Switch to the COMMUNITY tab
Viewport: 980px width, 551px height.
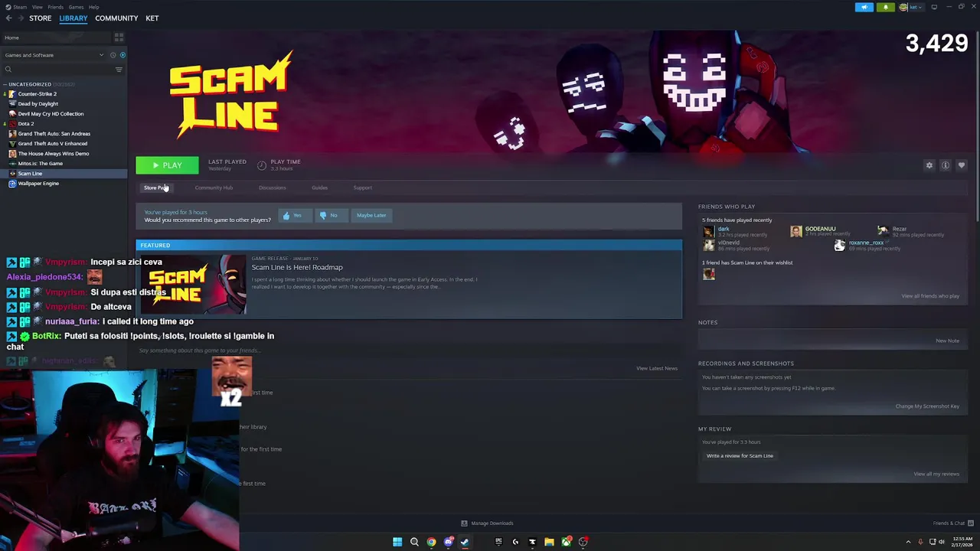click(x=116, y=18)
